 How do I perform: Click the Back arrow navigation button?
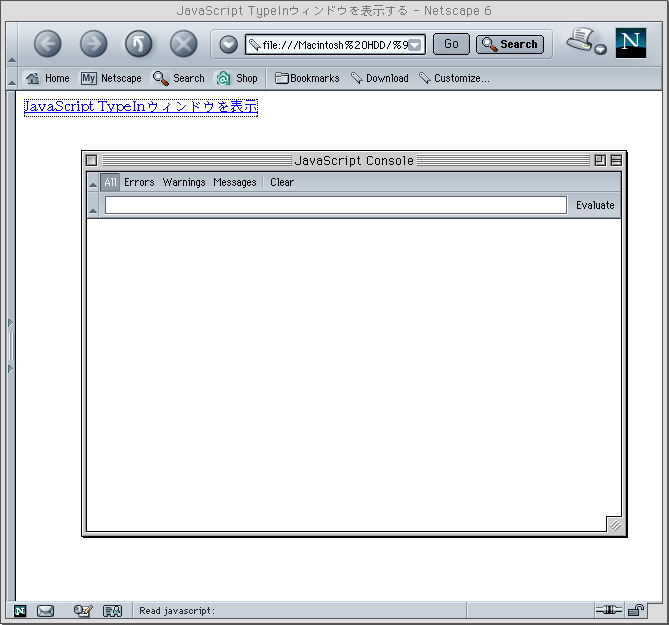tap(47, 44)
